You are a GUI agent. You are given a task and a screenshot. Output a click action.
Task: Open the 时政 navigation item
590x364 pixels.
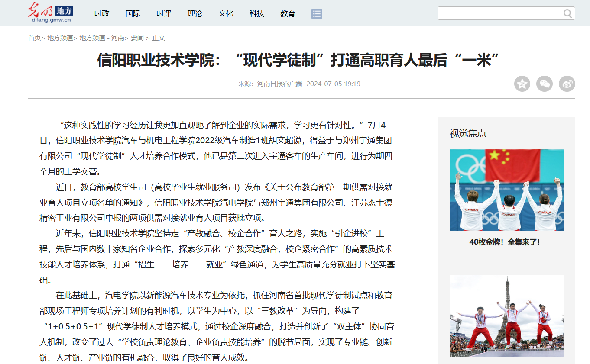tap(102, 14)
